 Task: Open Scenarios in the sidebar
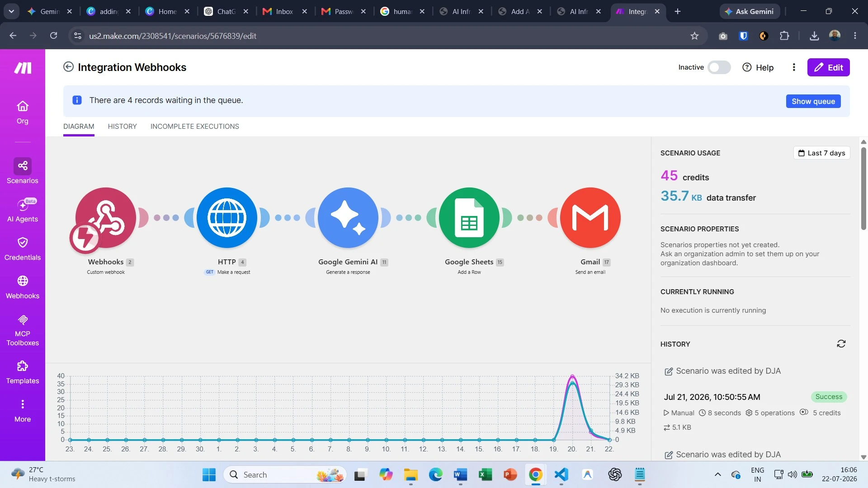coord(23,171)
